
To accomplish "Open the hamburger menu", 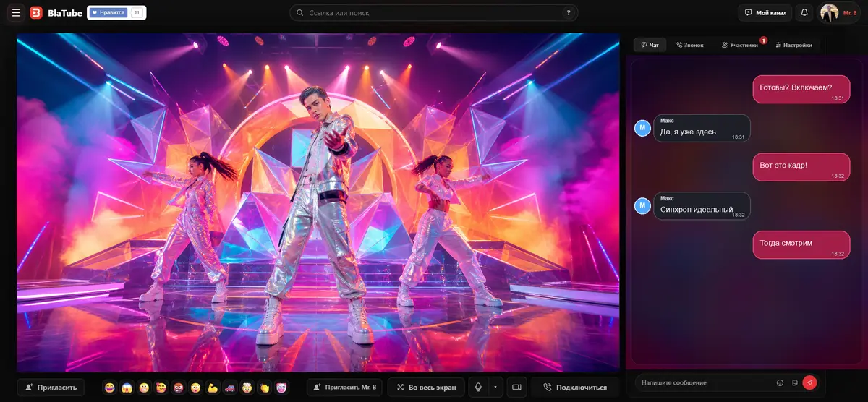I will coord(16,12).
